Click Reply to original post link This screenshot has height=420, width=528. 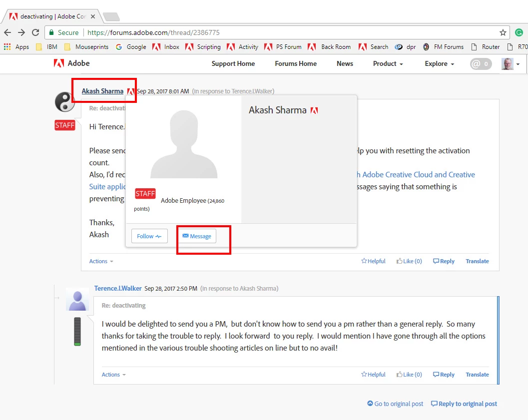tap(464, 404)
